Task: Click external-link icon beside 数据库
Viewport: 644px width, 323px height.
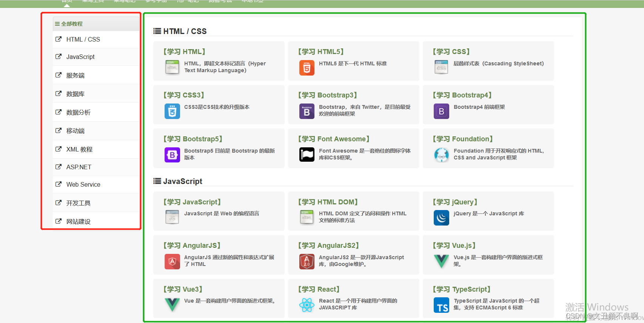Action: pyautogui.click(x=59, y=93)
